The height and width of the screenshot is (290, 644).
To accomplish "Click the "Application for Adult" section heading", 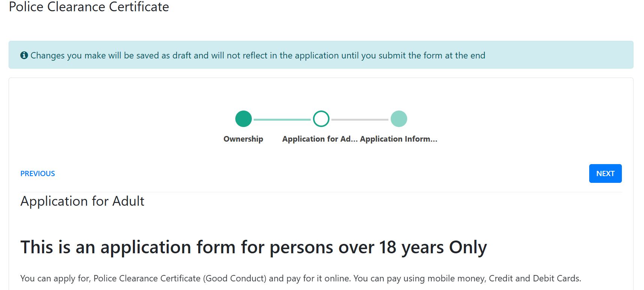I will (x=82, y=201).
